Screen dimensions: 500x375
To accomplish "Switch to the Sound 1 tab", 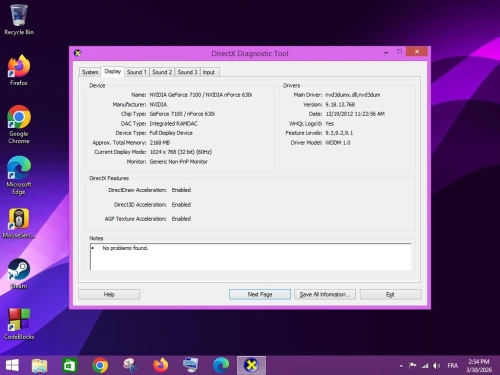I will click(x=137, y=72).
